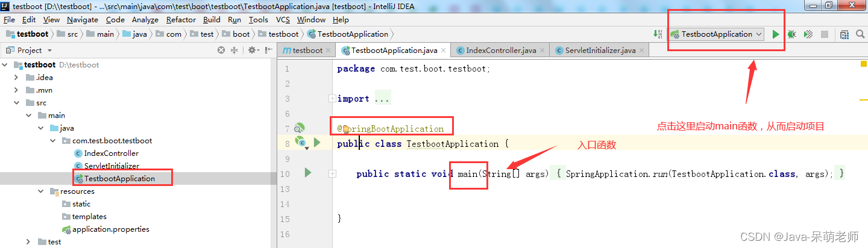Click the grey Stop button in the toolbar
The height and width of the screenshot is (248, 868).
click(x=824, y=34)
